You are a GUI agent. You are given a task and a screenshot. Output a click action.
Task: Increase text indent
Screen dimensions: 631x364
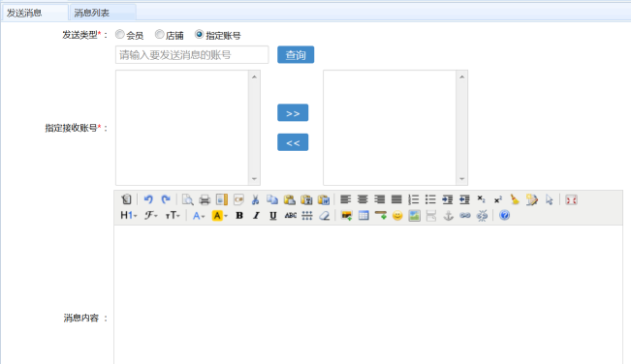447,199
